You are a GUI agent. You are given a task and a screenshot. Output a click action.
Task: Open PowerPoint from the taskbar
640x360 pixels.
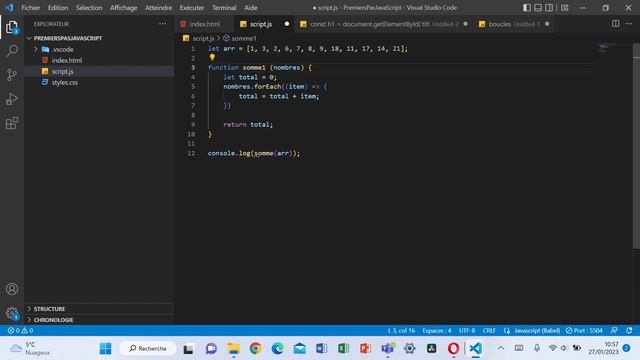click(x=365, y=349)
